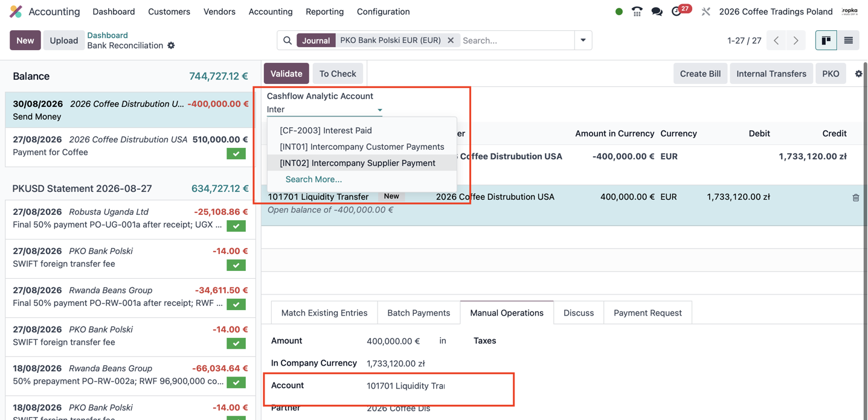This screenshot has height=420, width=868.
Task: Toggle checked mark on Robusta Uganda Ltd line
Action: (x=236, y=226)
